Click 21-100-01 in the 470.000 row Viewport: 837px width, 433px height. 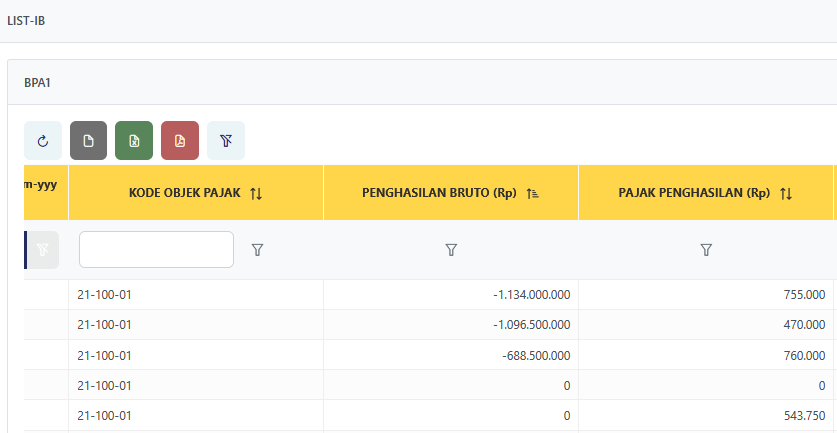coord(105,325)
